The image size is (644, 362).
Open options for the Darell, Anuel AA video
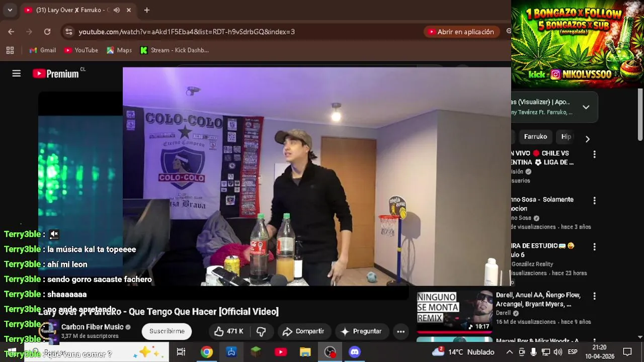pyautogui.click(x=594, y=296)
